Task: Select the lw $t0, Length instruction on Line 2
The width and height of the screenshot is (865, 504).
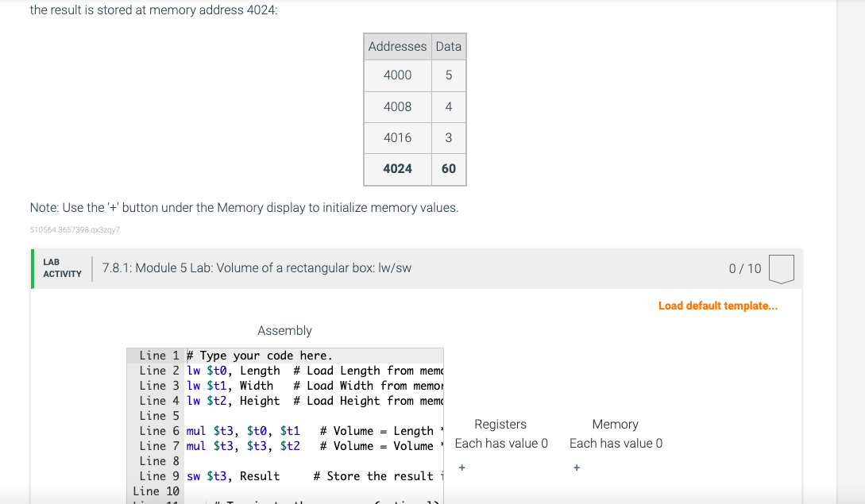Action: (x=230, y=371)
